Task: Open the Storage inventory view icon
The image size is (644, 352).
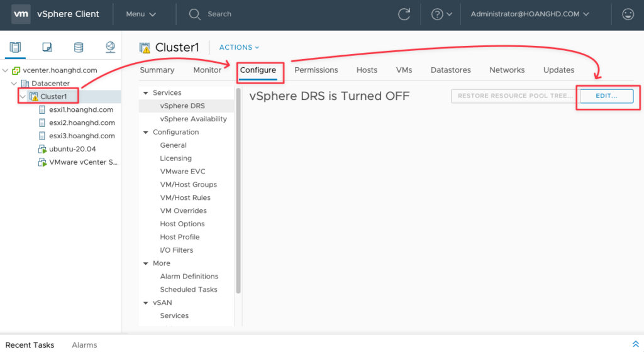Action: pyautogui.click(x=79, y=47)
